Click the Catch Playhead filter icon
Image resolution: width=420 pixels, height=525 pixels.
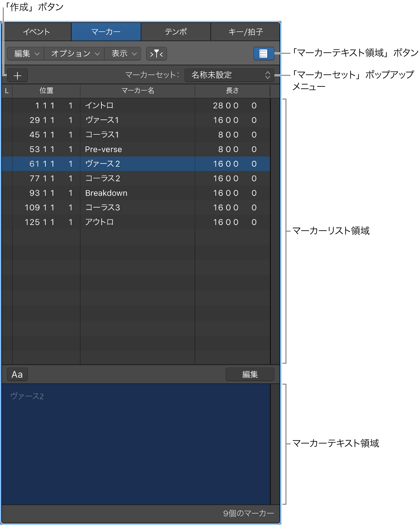(x=156, y=54)
